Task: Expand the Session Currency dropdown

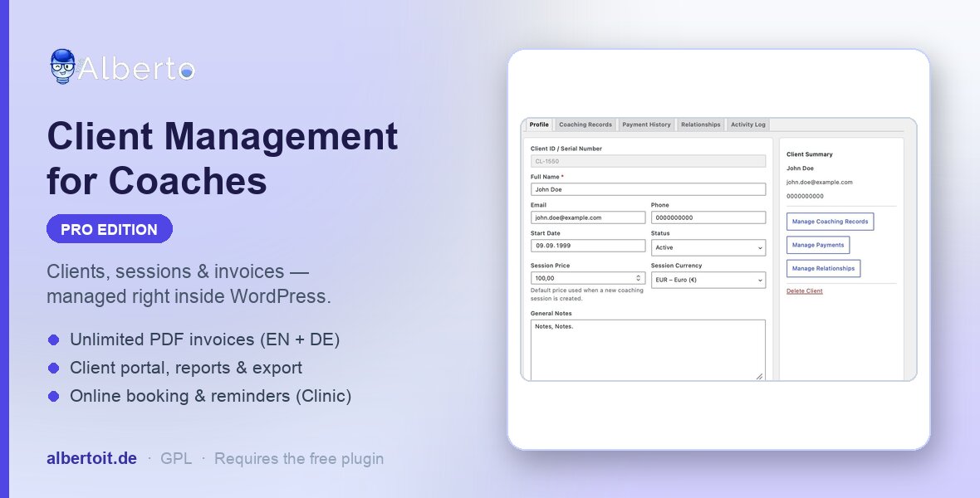Action: point(708,280)
